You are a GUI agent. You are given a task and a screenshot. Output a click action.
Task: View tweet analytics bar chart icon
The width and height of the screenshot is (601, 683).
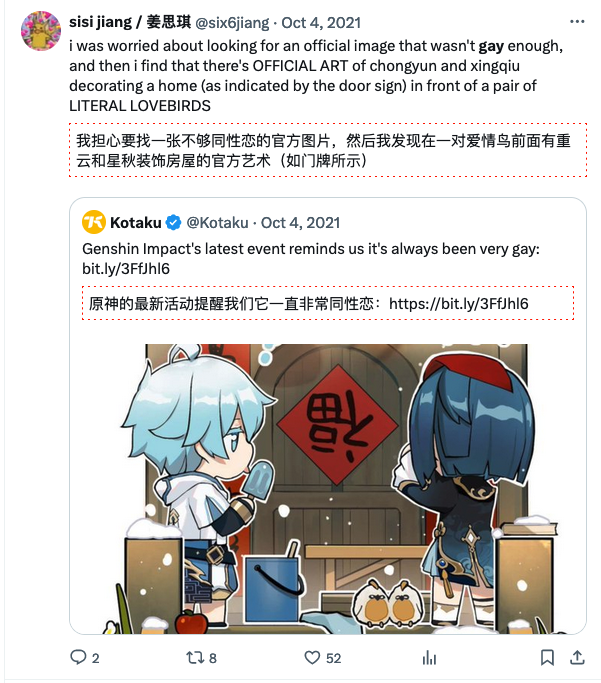coord(429,657)
